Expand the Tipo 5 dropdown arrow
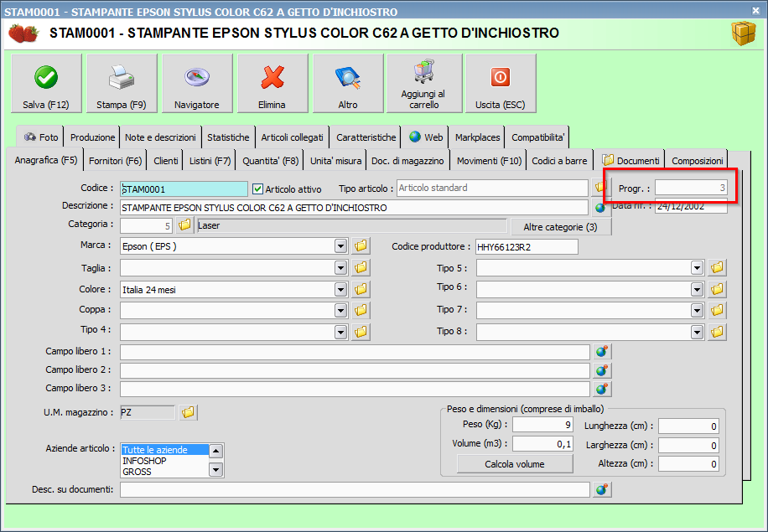Image resolution: width=768 pixels, height=532 pixels. (697, 267)
